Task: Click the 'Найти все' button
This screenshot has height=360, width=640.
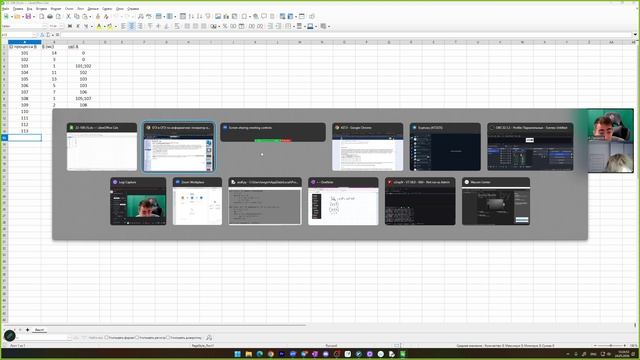Action: (96, 338)
